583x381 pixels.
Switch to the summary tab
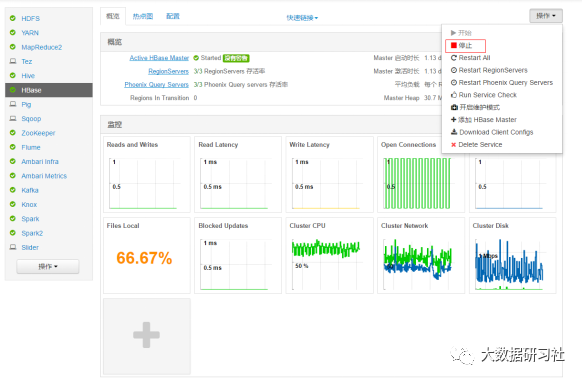113,16
